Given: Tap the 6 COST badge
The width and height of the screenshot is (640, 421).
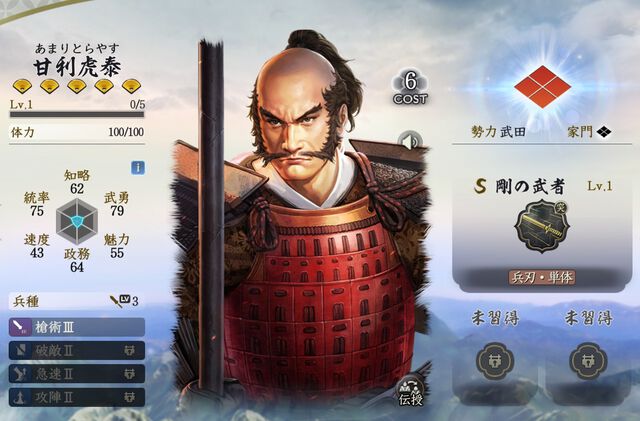Looking at the screenshot, I should [410, 88].
